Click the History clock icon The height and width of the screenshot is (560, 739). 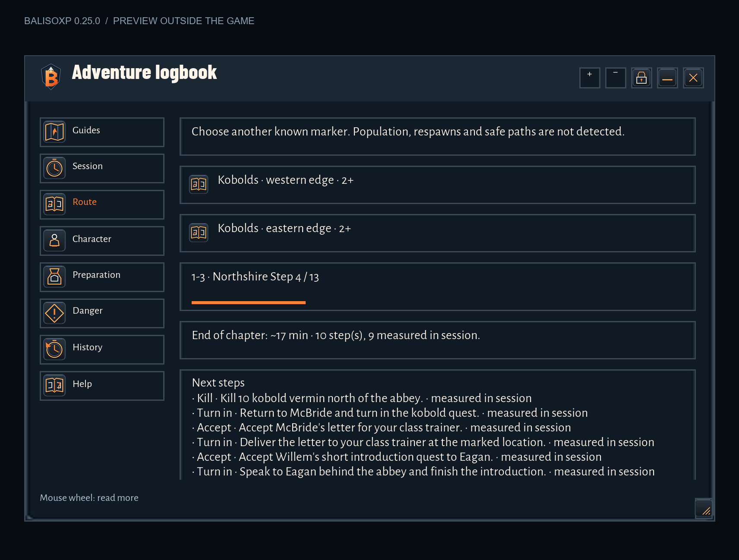pos(54,349)
